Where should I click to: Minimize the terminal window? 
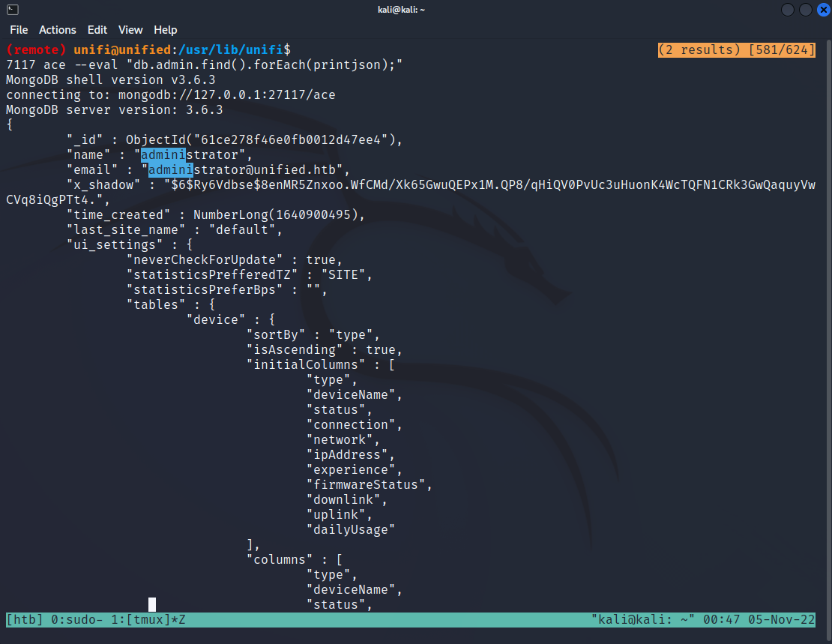point(788,10)
